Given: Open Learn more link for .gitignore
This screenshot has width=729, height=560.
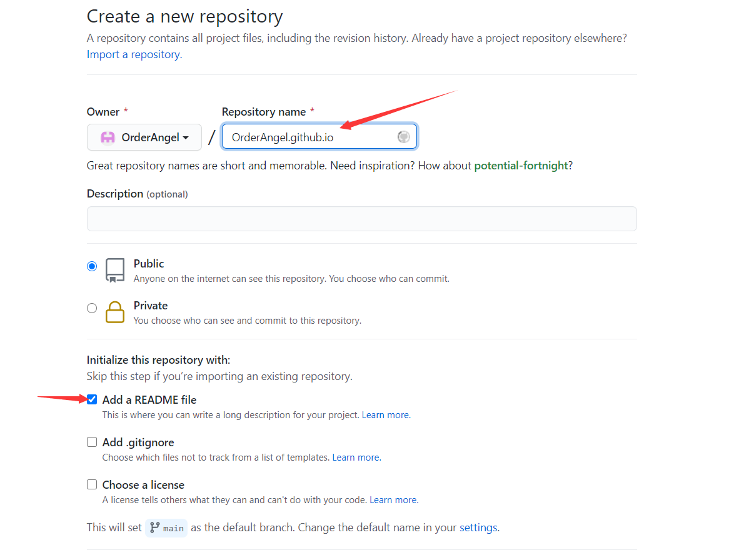Looking at the screenshot, I should tap(356, 457).
